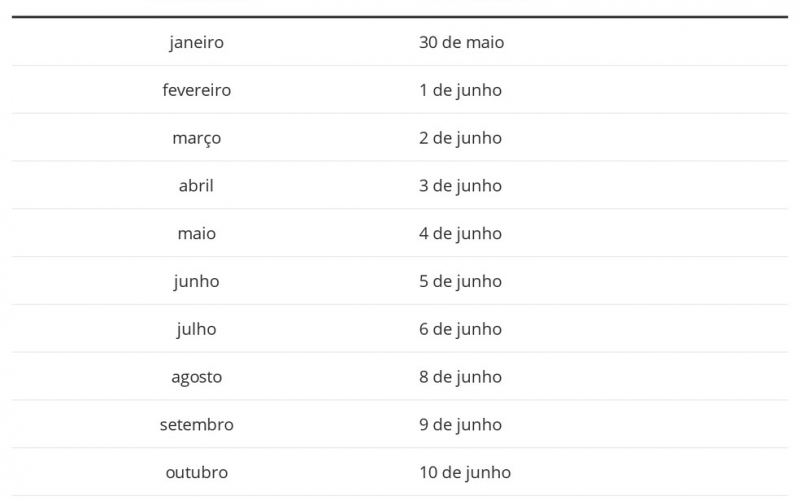
Task: Click the "março" row label
Action: (x=196, y=138)
